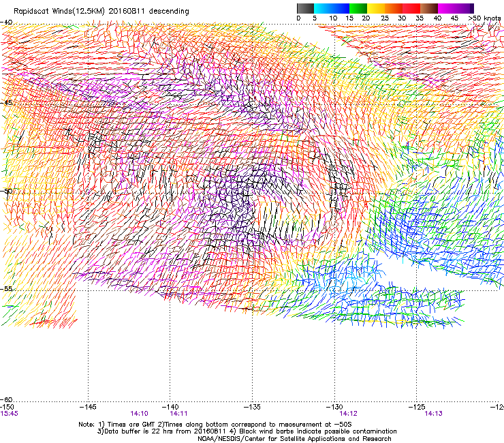Click the -50 latitude axis label
The image size is (504, 443).
[x=6, y=191]
